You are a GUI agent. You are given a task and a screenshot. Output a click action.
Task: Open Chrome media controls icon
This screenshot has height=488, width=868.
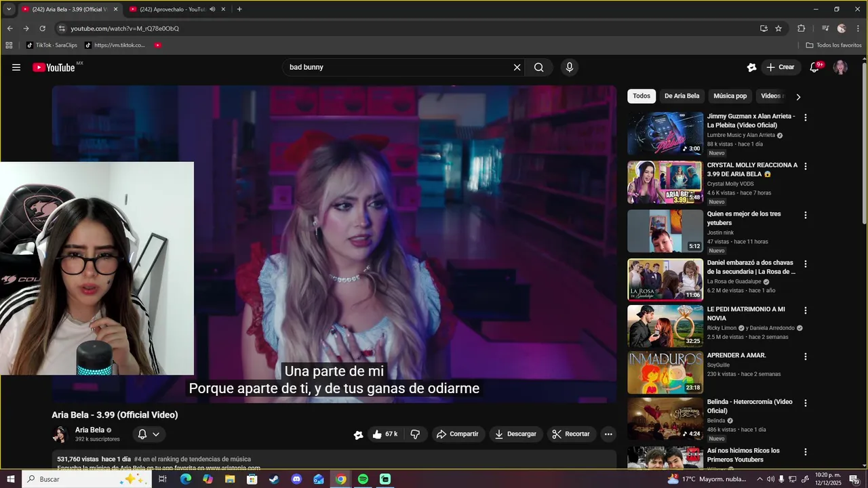coord(825,28)
